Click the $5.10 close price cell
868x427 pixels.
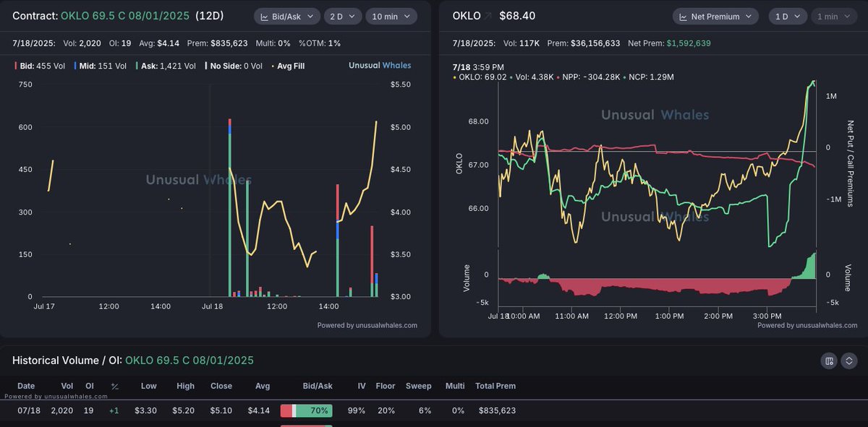point(221,410)
